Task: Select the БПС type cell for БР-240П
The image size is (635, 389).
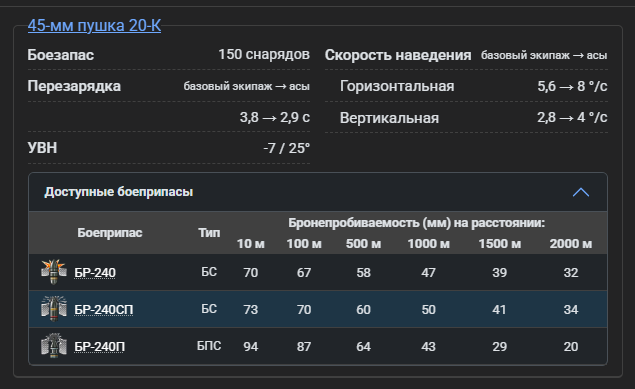Action: (x=209, y=346)
